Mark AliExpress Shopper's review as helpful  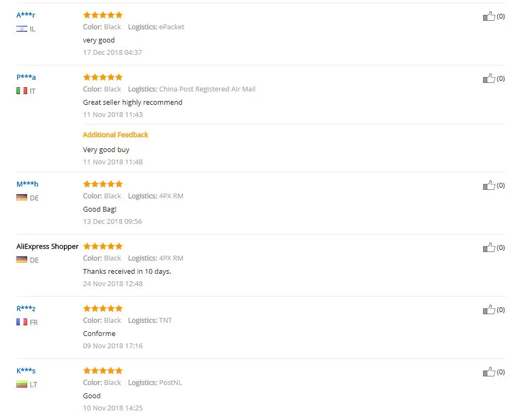tap(489, 247)
